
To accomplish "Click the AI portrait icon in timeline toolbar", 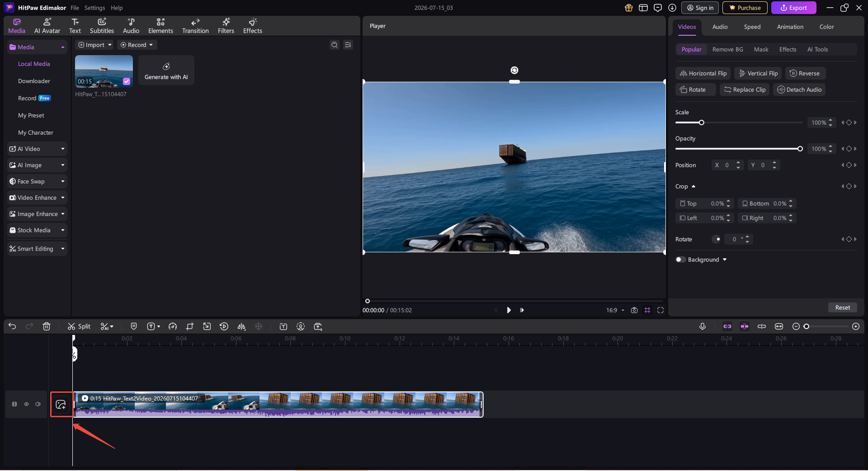I will (301, 326).
